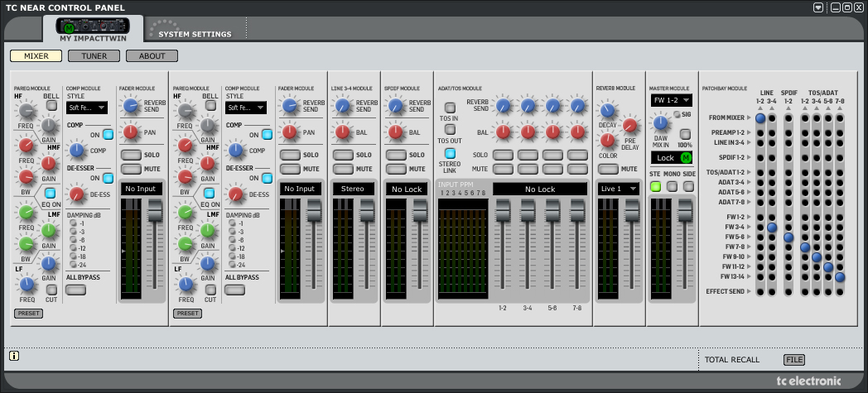Screen dimensions: 868x393
Task: Click the blue patch point FW 13-14 to TOS/ADAT 7-8
Action: pyautogui.click(x=840, y=277)
